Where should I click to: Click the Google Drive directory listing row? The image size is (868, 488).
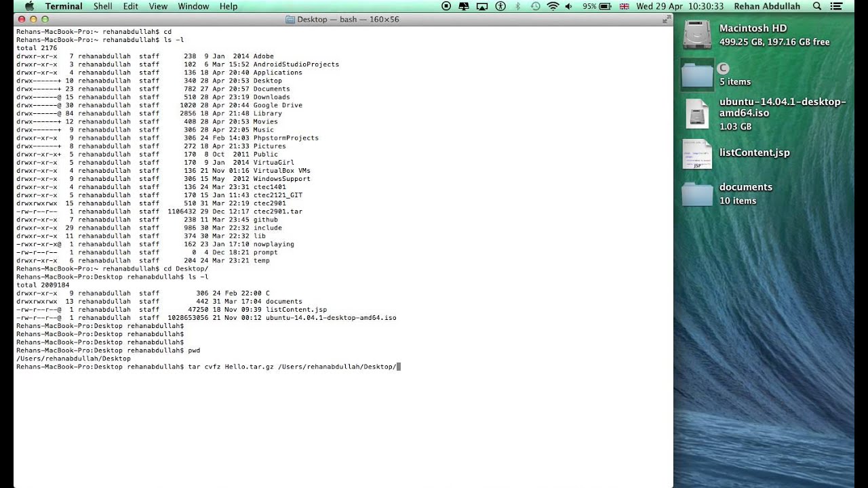coord(159,105)
